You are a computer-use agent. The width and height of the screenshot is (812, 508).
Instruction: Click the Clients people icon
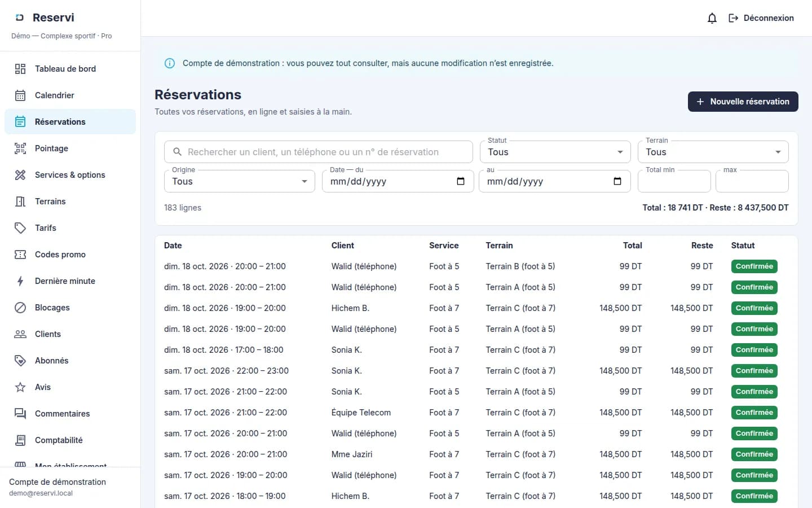[x=20, y=334]
